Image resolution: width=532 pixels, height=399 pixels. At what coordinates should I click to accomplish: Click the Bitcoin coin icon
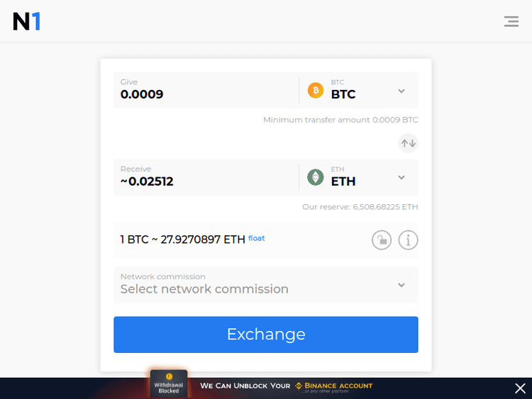coord(316,90)
